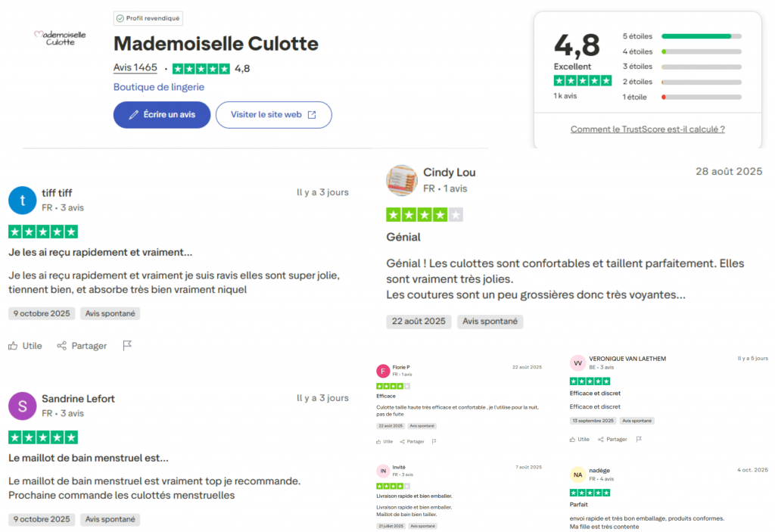Image resolution: width=775 pixels, height=532 pixels.
Task: Open tiff tiff's blue avatar
Action: (x=23, y=201)
